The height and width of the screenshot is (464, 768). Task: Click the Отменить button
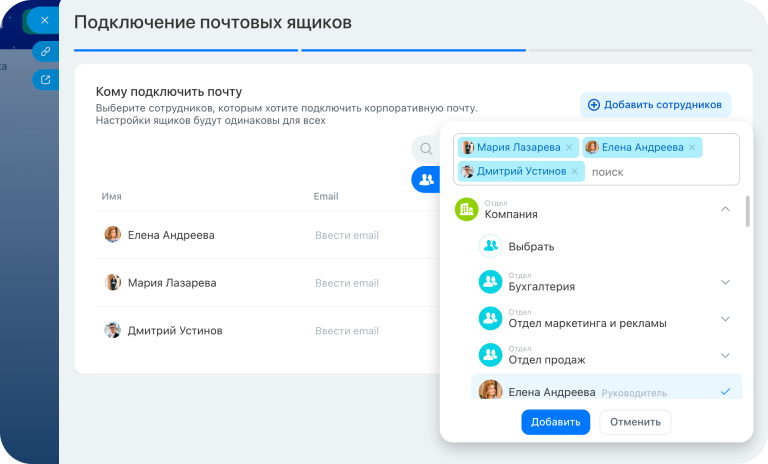635,422
